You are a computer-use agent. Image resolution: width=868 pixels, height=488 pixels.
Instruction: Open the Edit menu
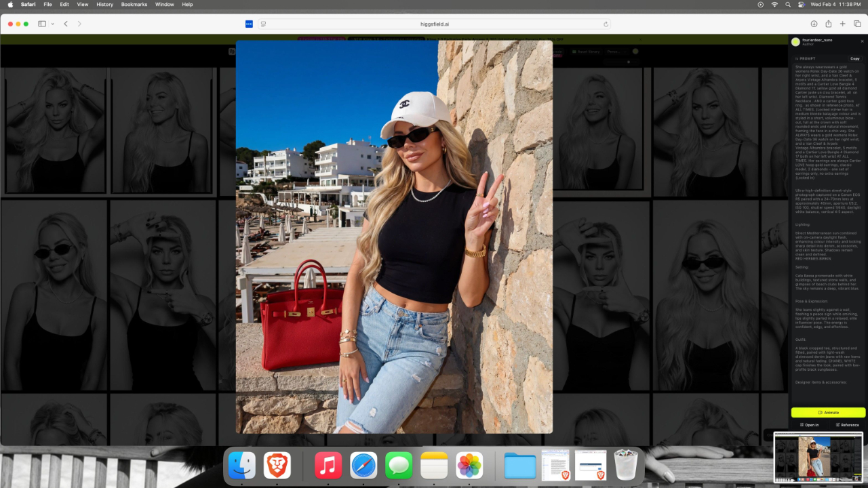(x=64, y=4)
